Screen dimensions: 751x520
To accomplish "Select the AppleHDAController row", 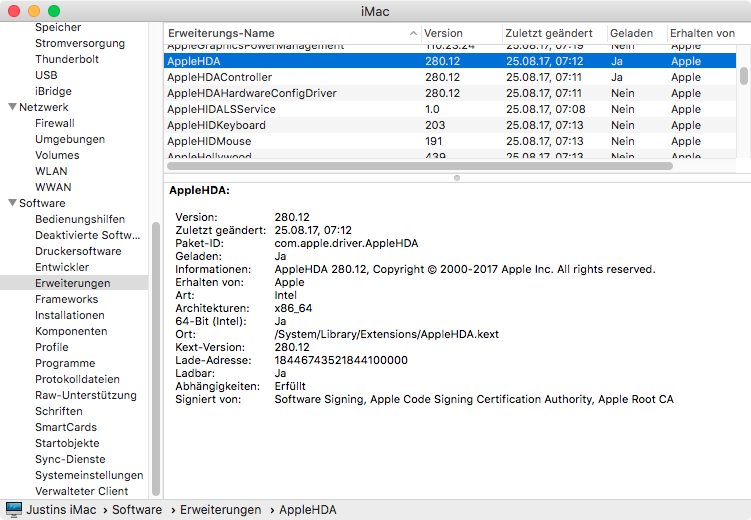I will click(219, 77).
